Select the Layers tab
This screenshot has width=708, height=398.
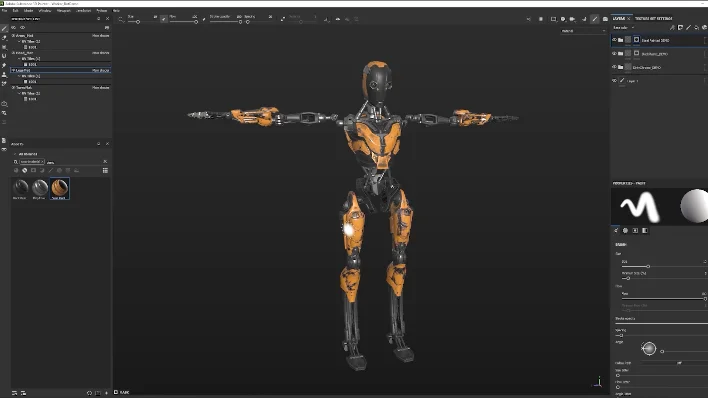click(619, 19)
